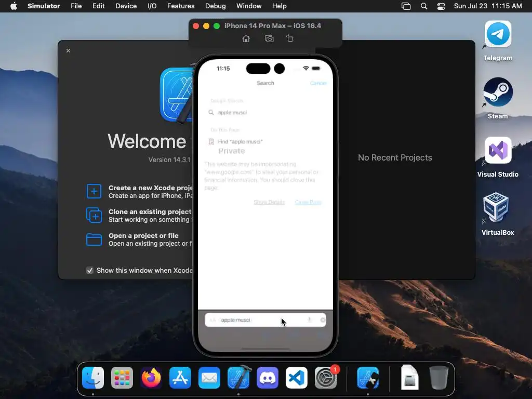Open Trash in the Dock
The image size is (532, 399).
pos(438,378)
